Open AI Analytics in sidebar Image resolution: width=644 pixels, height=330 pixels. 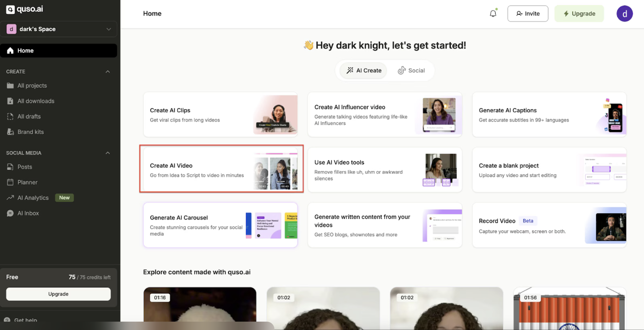(33, 198)
